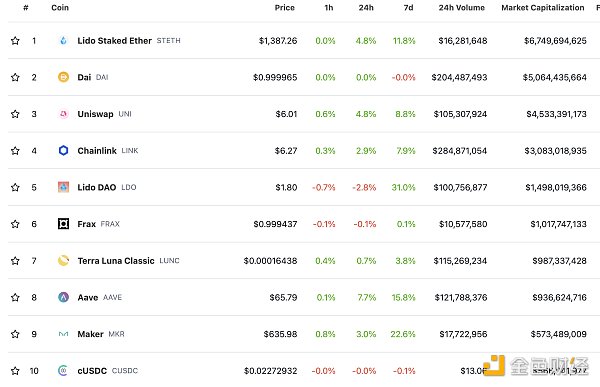The height and width of the screenshot is (387, 600).
Task: Open the Lido Staked Ether link
Action: pyautogui.click(x=114, y=41)
